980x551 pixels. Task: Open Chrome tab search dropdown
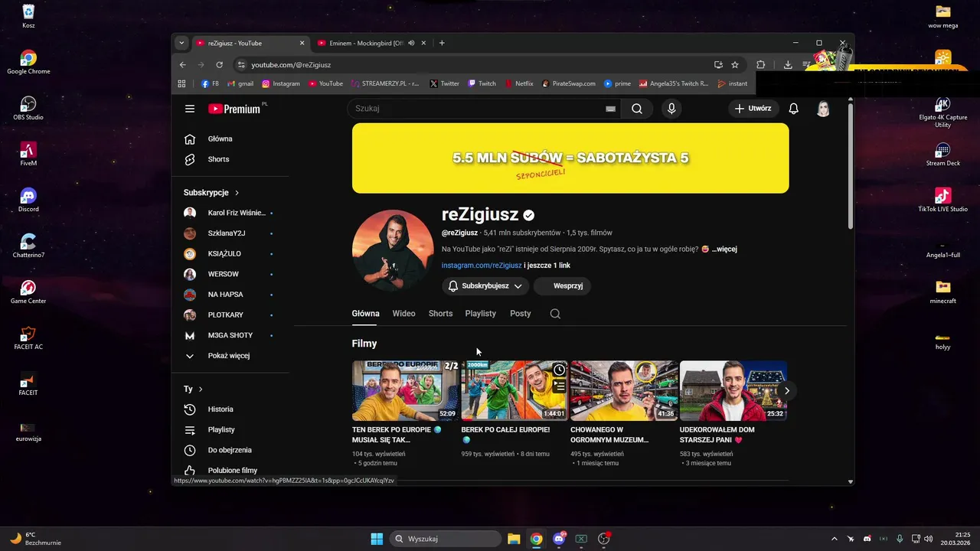tap(181, 43)
